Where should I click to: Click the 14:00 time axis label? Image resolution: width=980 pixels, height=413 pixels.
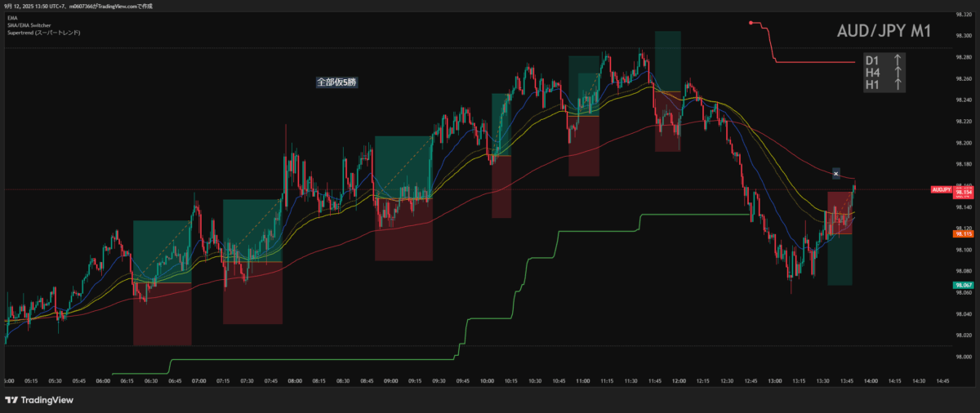pyautogui.click(x=871, y=380)
